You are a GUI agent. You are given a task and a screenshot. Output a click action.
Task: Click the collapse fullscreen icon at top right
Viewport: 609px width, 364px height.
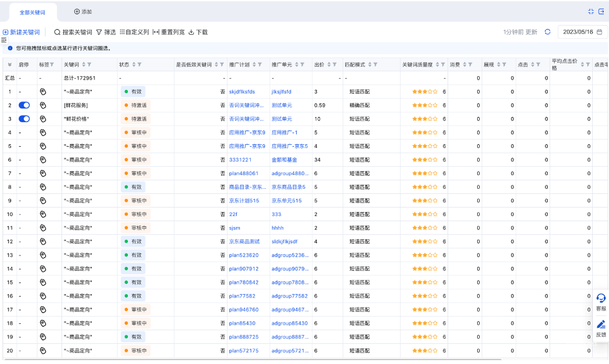pos(590,12)
